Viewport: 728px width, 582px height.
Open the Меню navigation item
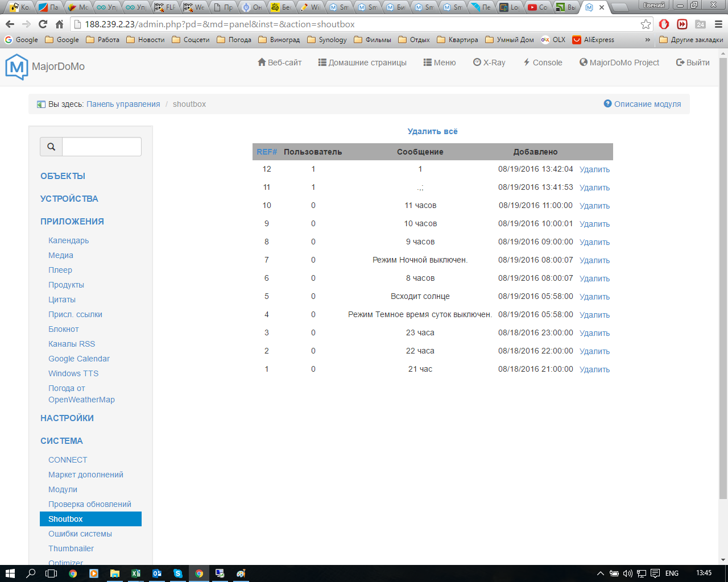coord(440,63)
